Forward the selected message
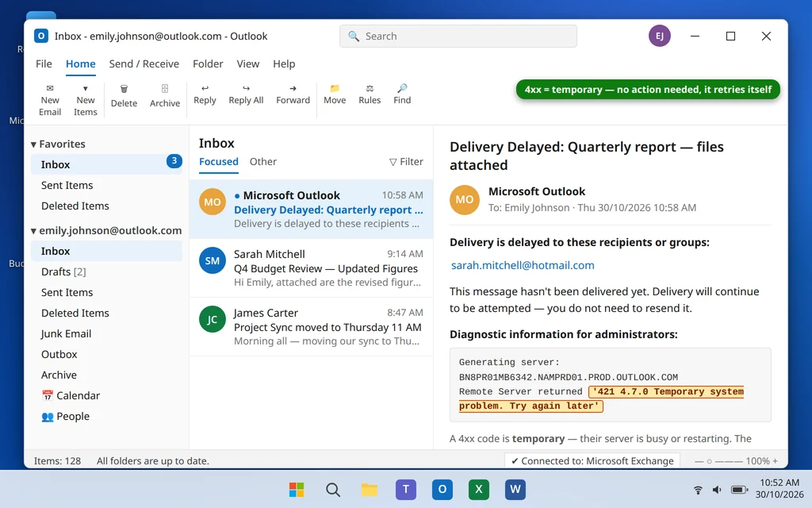 coord(293,95)
